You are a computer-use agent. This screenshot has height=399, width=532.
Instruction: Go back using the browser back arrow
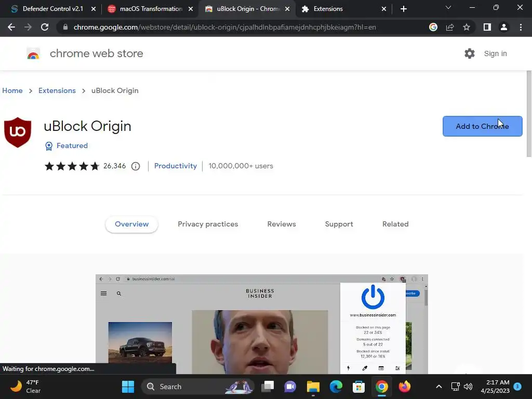(11, 27)
